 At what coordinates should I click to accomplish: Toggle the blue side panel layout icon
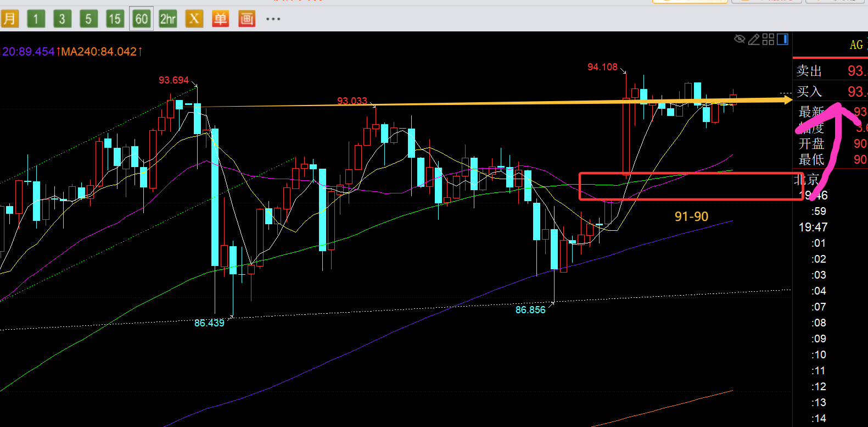tap(783, 39)
